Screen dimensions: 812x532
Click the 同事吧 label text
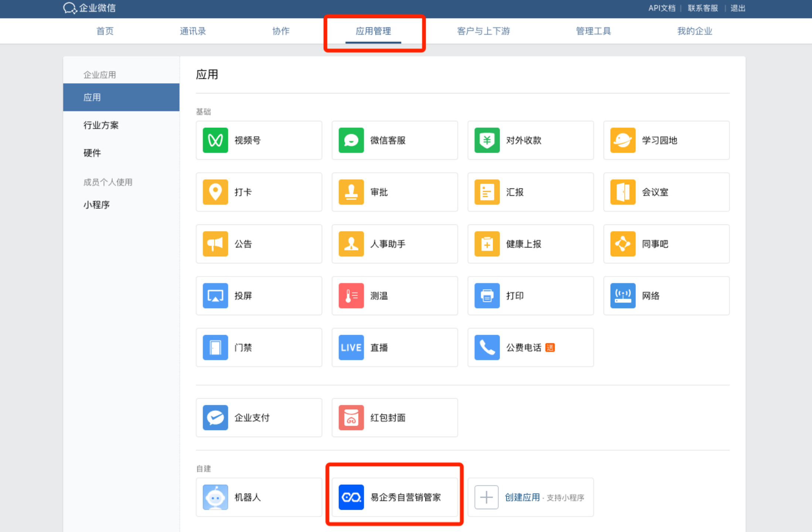tap(655, 244)
